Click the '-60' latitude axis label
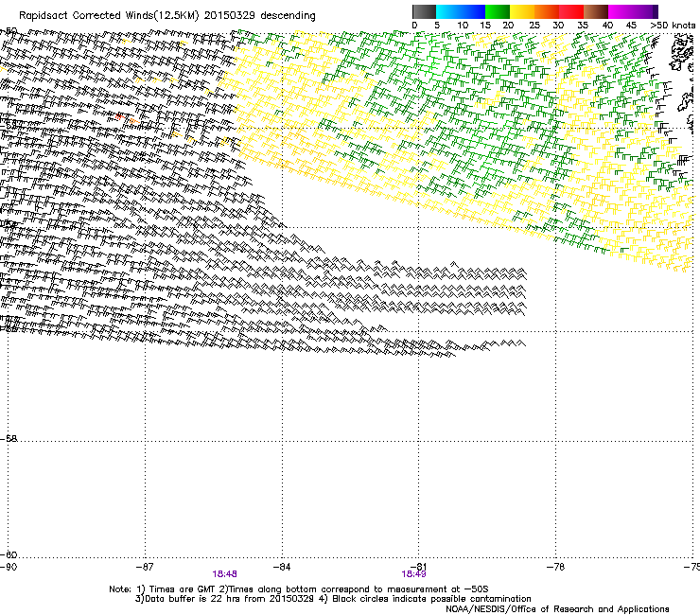 point(9,554)
